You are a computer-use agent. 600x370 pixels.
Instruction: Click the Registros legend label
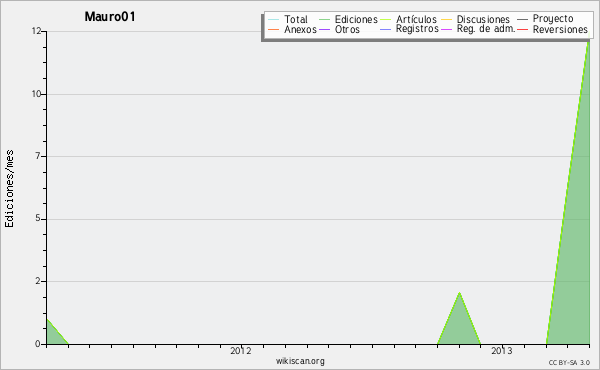pos(417,29)
